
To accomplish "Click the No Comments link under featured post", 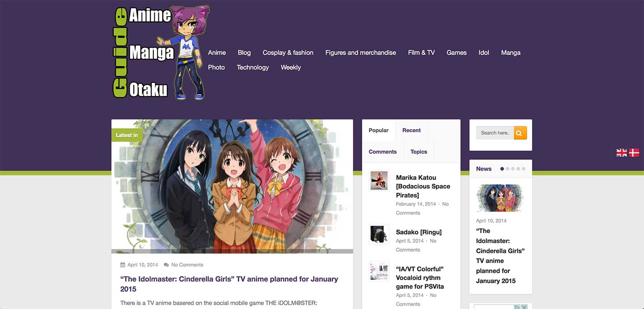I will click(x=187, y=265).
